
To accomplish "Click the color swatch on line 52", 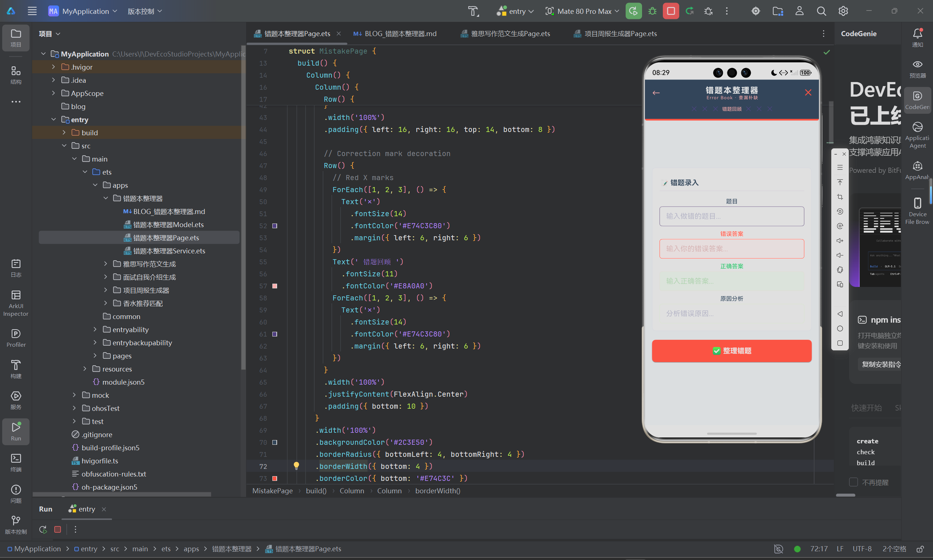I will [x=275, y=226].
